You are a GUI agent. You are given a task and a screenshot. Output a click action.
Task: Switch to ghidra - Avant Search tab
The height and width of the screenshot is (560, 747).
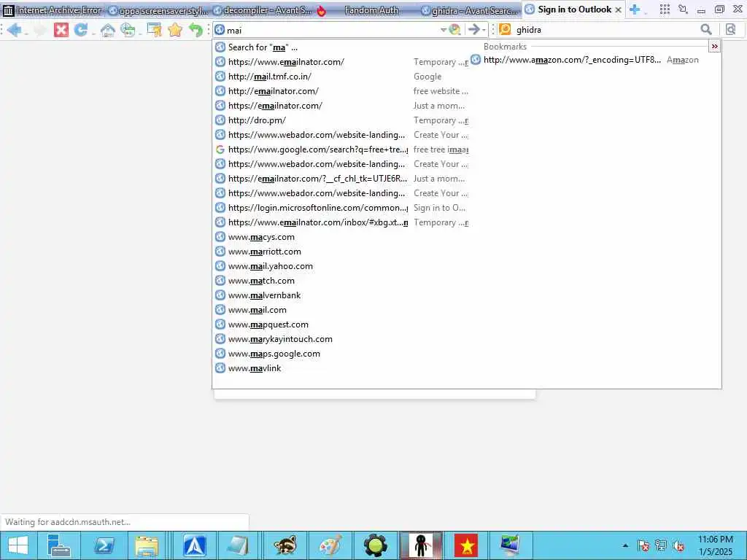tap(471, 10)
